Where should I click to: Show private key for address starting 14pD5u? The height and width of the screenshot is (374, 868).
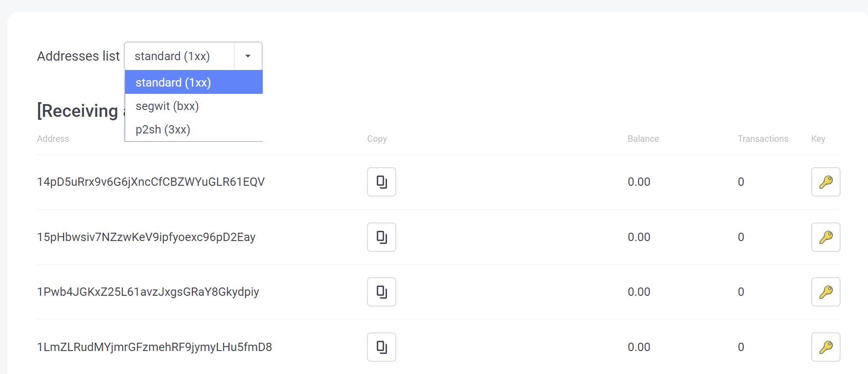point(826,182)
